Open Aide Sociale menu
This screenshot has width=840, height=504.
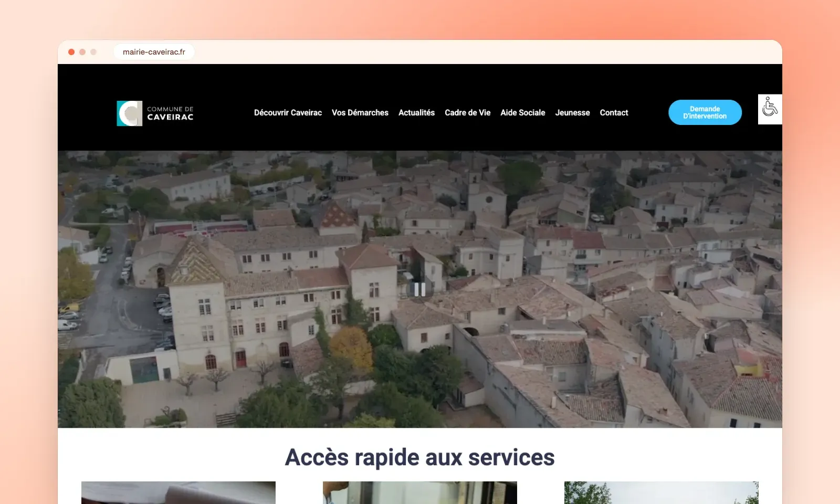[522, 113]
